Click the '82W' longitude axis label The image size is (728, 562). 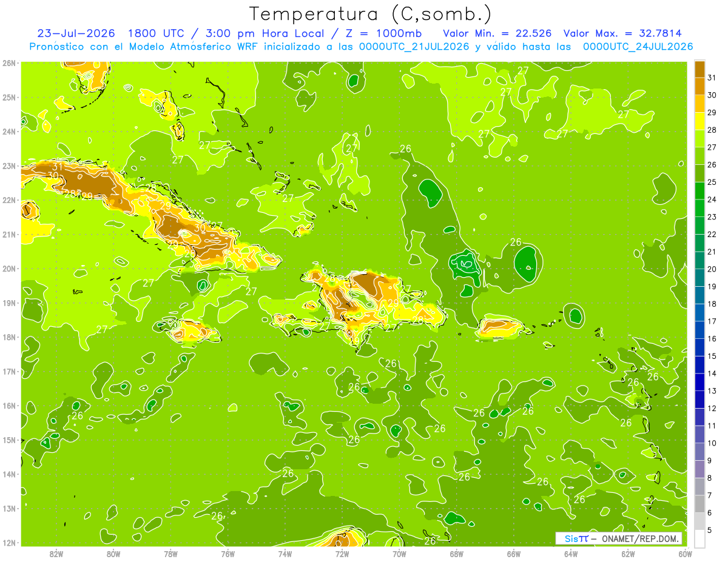[x=56, y=554]
